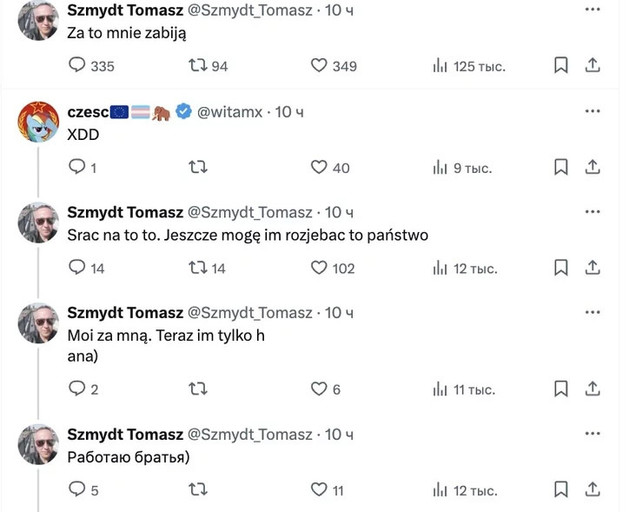This screenshot has height=512, width=636.
Task: Share the "Za to mnie zabiją" tweet
Action: pyautogui.click(x=592, y=65)
